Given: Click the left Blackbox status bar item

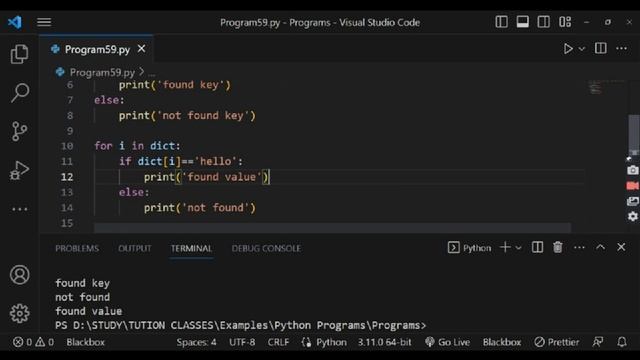Looking at the screenshot, I should (x=85, y=342).
